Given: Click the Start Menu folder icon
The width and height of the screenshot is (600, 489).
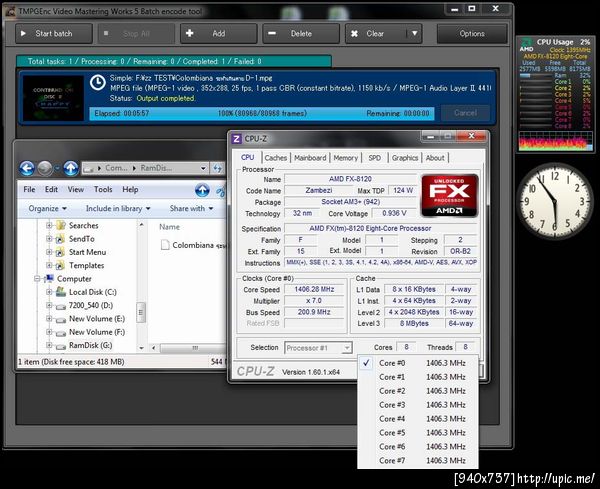Looking at the screenshot, I should 60,253.
